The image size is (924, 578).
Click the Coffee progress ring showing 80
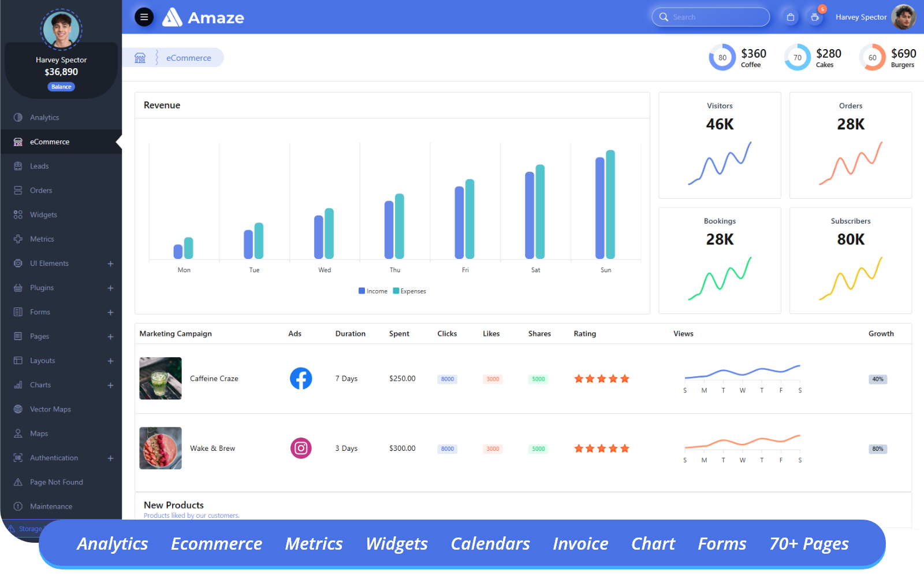722,57
